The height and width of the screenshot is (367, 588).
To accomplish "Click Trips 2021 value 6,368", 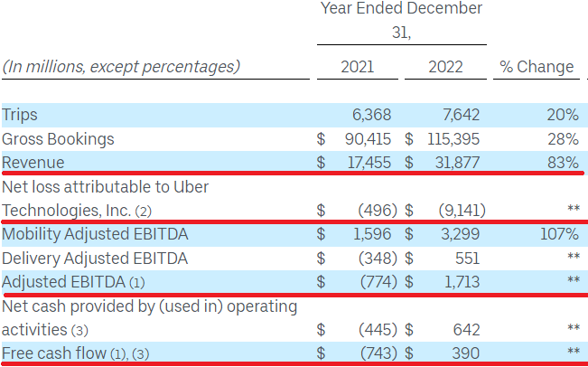I will 371,115.
